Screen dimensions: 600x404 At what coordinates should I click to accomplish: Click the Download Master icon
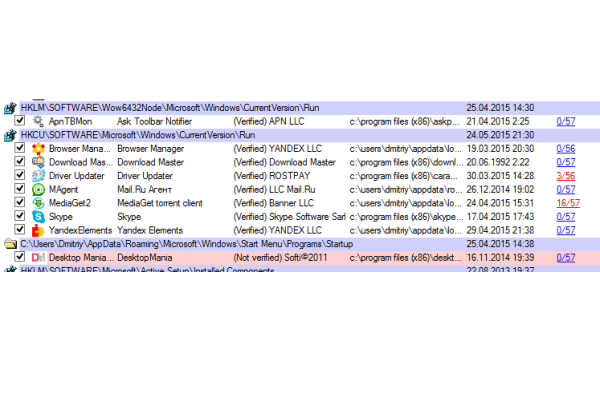38,162
